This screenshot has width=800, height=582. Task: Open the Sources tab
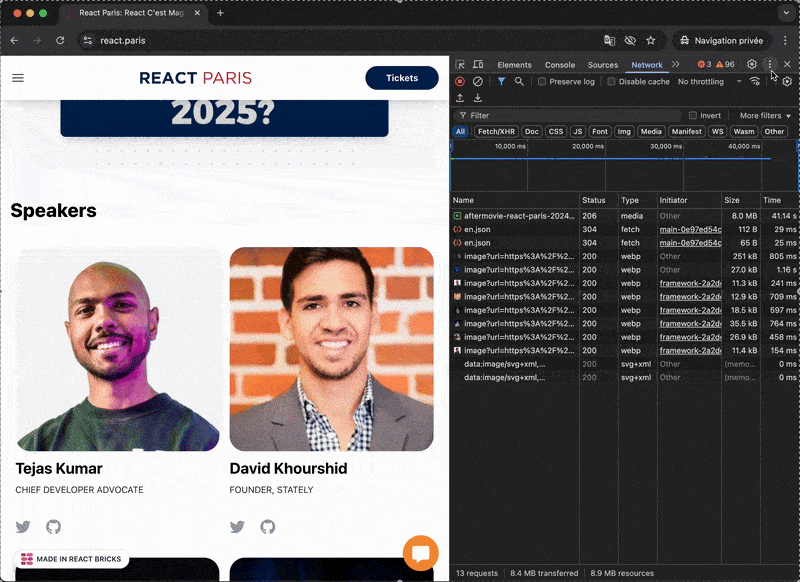pyautogui.click(x=603, y=65)
